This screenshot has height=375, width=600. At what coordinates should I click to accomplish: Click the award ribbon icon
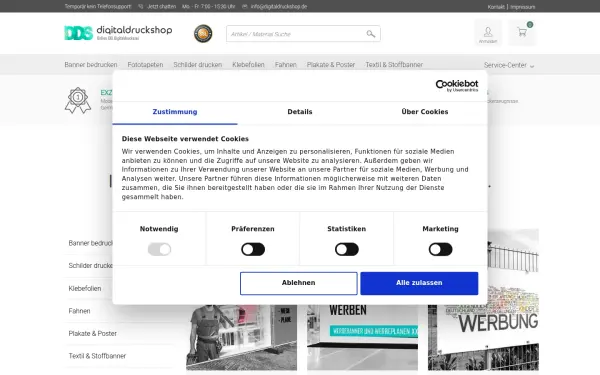click(x=78, y=100)
